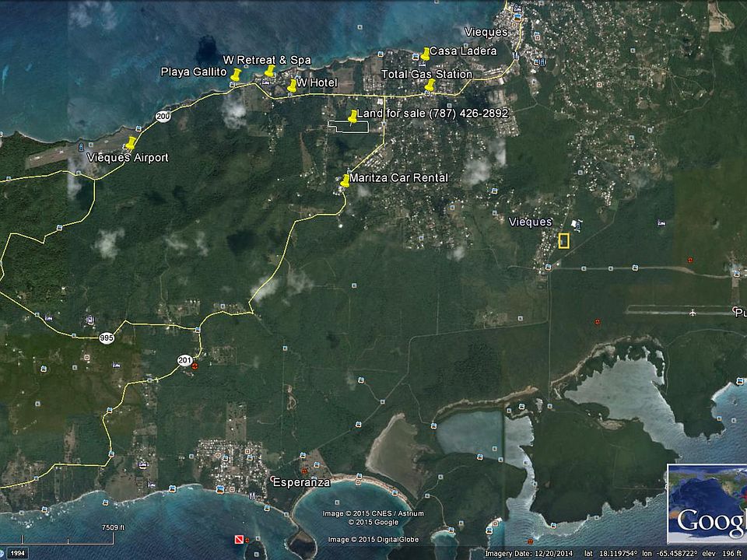Image resolution: width=747 pixels, height=560 pixels.
Task: Open the 1994 historical imagery button
Action: 18,553
